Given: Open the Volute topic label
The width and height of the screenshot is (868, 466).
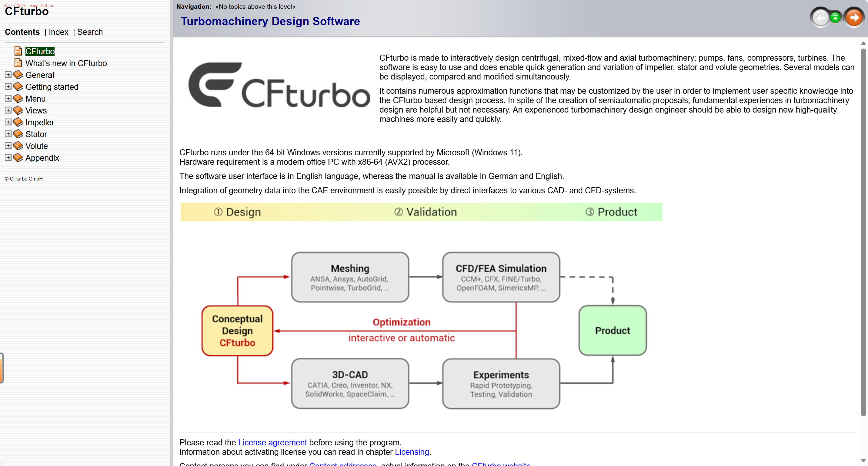Looking at the screenshot, I should click(37, 146).
